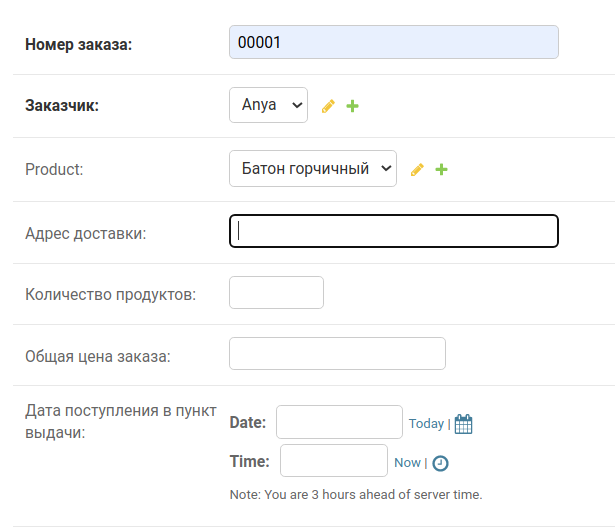Click the Номер заказа label
The height and width of the screenshot is (532, 615).
(78, 44)
